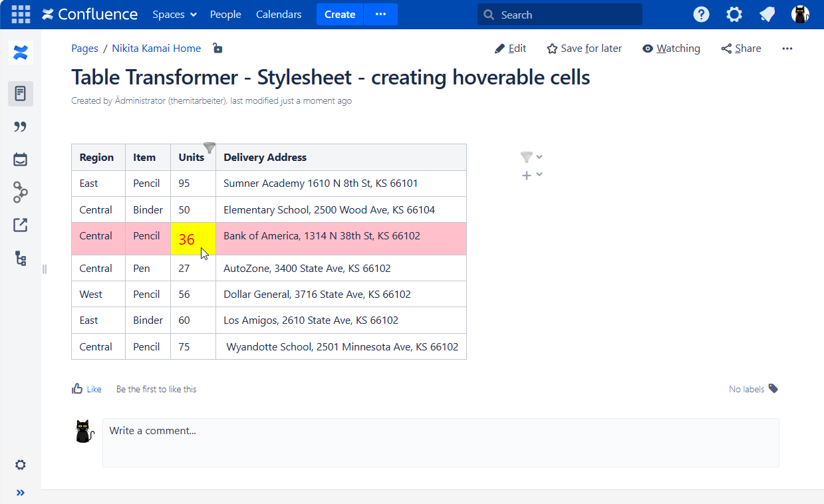Open the page tree icon in sidebar
This screenshot has width=824, height=504.
tap(21, 259)
